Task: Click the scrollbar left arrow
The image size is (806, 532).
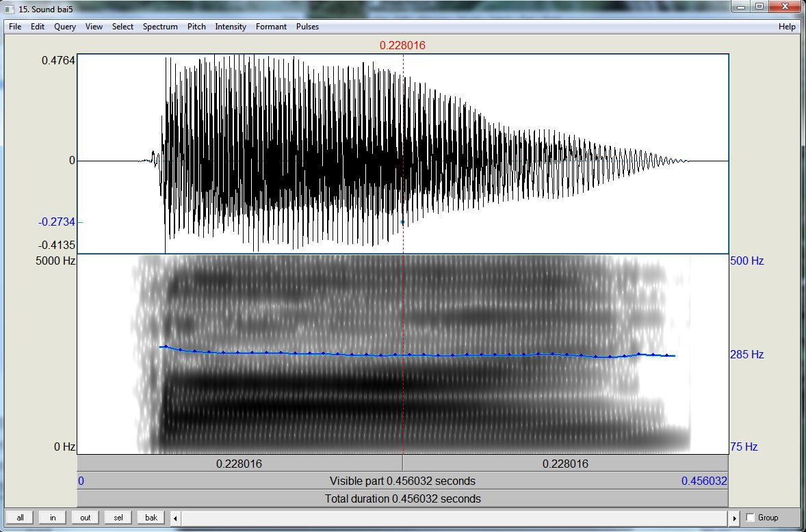Action: click(x=175, y=518)
